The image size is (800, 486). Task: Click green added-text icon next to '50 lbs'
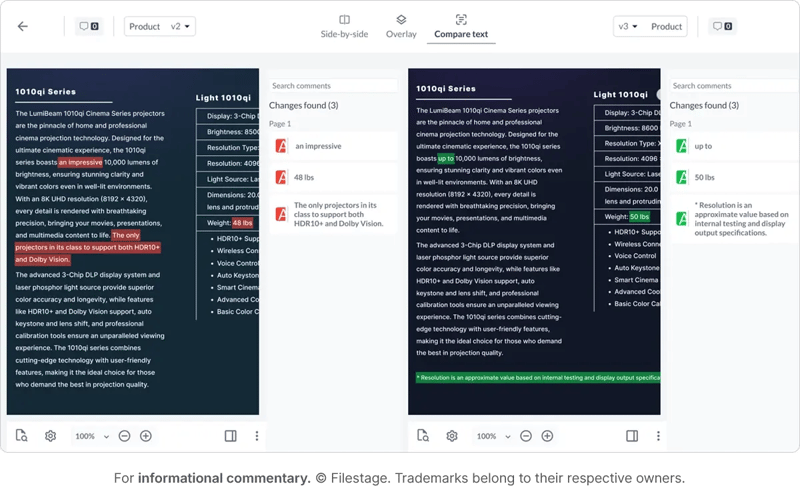(682, 177)
